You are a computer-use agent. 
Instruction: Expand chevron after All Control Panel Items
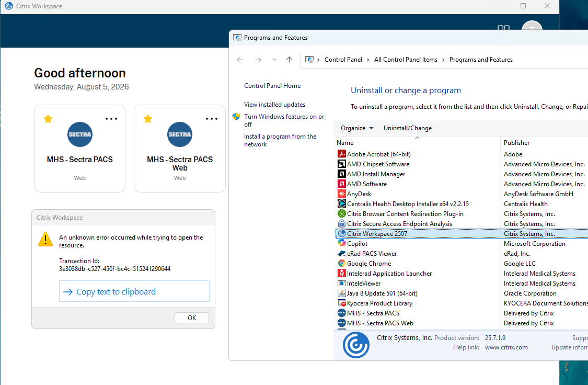click(x=443, y=60)
